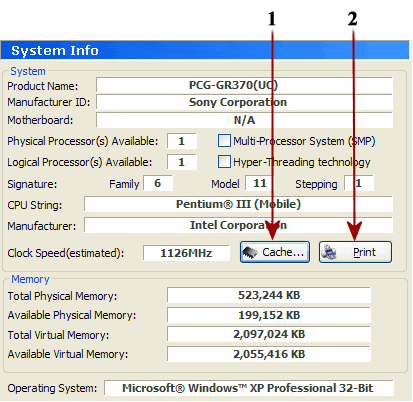Click the 'Model' label
This screenshot has width=413, height=402.
(225, 184)
